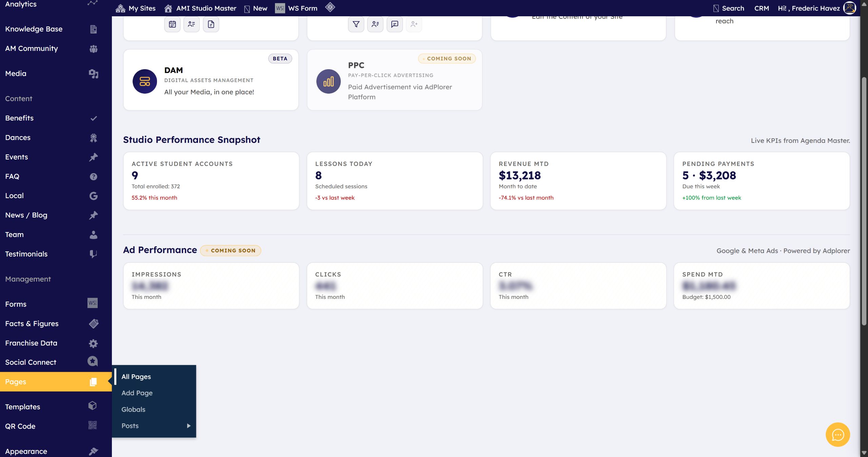Viewport: 868px width, 457px height.
Task: Open the Pages sidebar menu item
Action: [x=56, y=382]
